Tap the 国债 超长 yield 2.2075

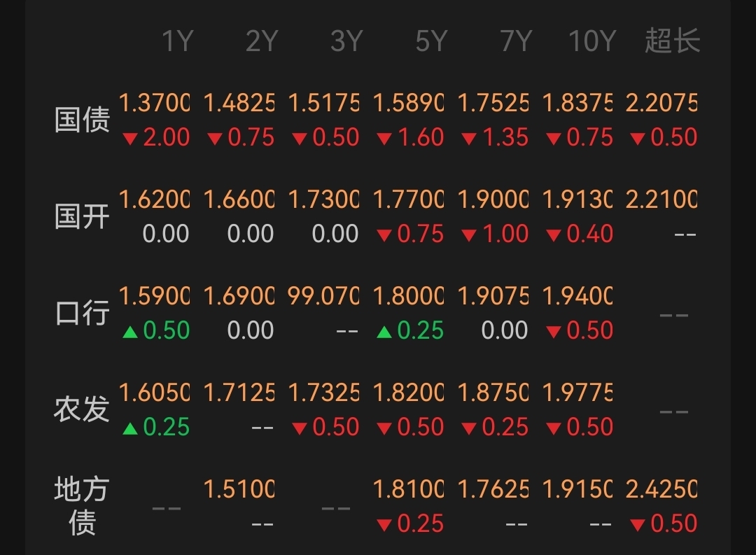[661, 104]
